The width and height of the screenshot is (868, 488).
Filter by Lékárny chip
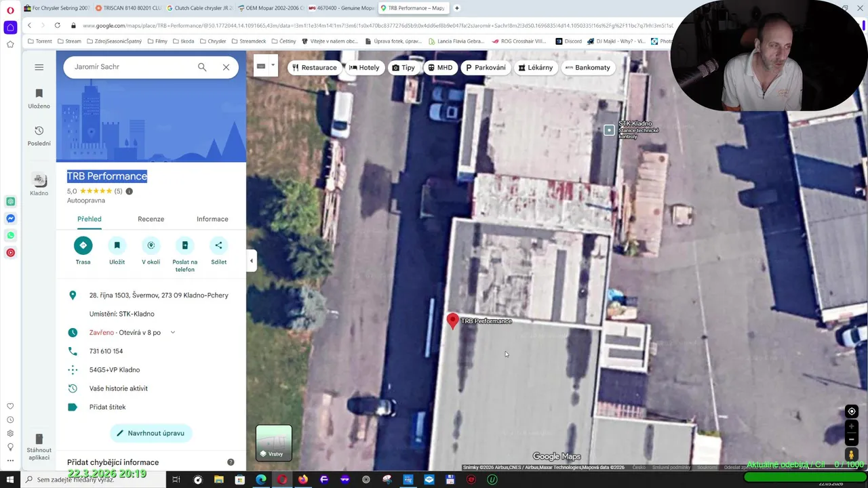coord(535,68)
